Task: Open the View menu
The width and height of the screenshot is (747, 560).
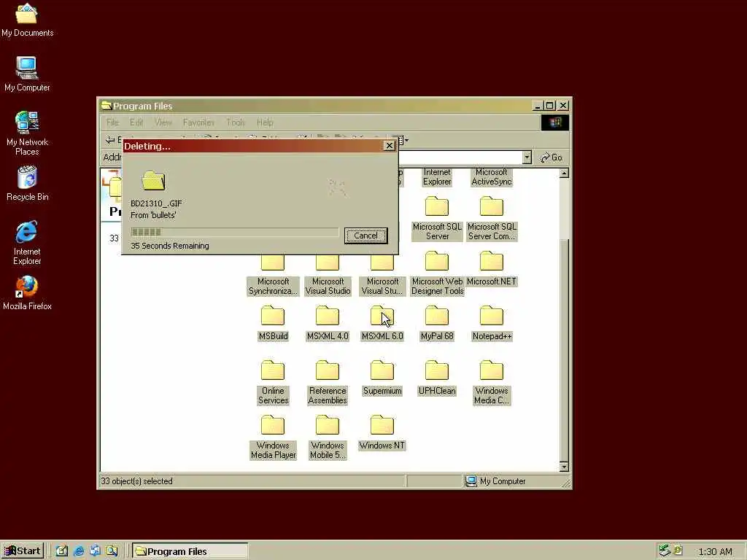Action: 163,122
